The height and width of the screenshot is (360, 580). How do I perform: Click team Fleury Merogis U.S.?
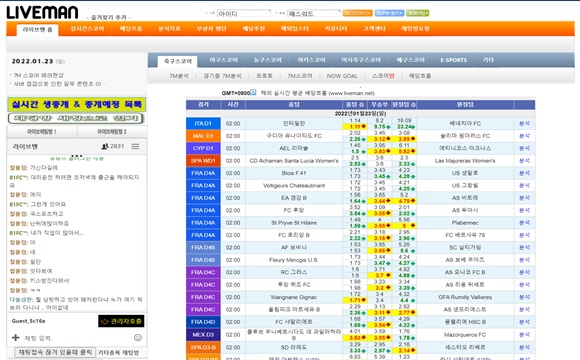coord(294,260)
